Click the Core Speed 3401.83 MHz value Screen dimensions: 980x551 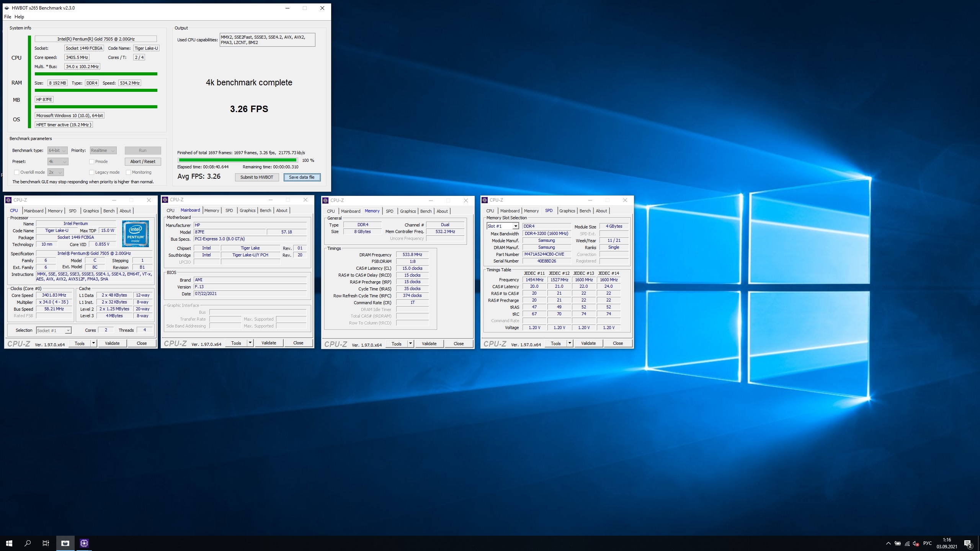pyautogui.click(x=54, y=295)
